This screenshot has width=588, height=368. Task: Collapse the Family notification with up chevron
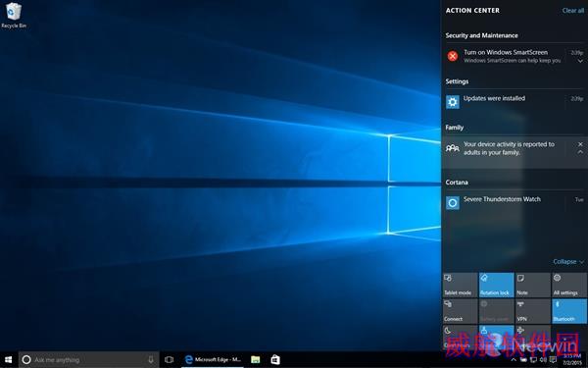coord(580,152)
